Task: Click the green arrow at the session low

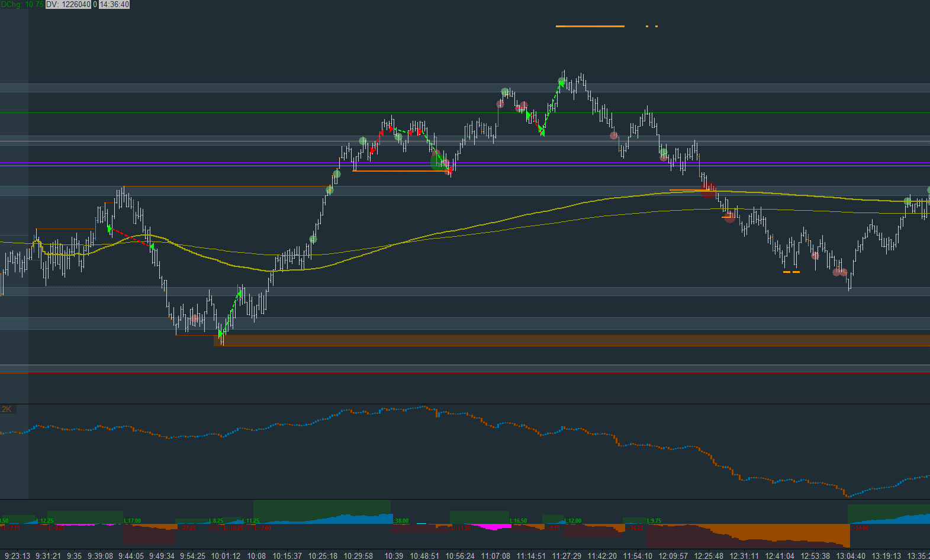Action: pyautogui.click(x=221, y=334)
